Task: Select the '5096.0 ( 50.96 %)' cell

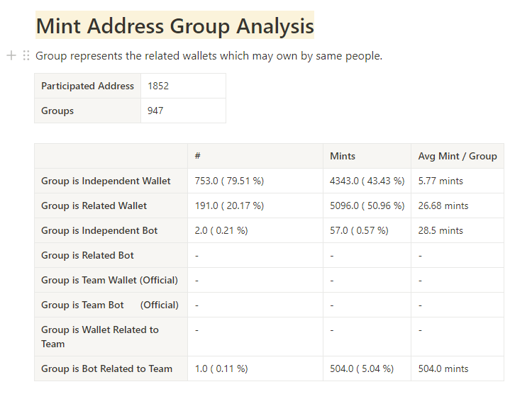Action: [x=367, y=206]
